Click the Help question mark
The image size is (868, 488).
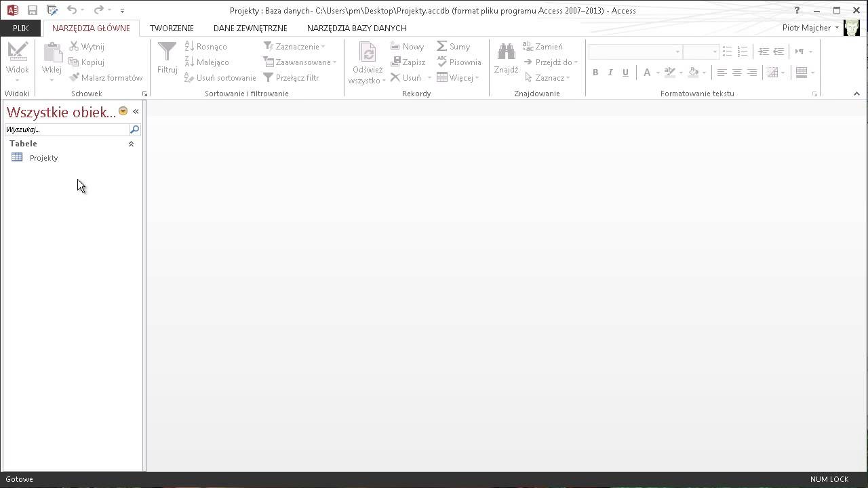coord(797,10)
